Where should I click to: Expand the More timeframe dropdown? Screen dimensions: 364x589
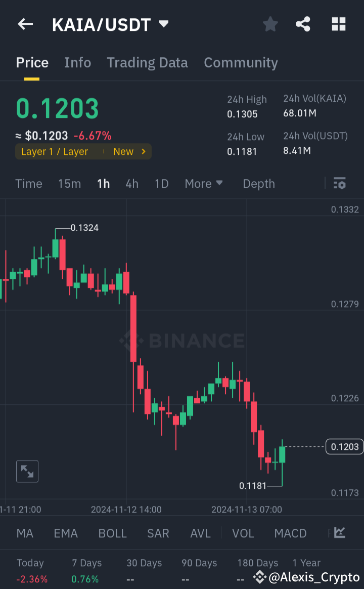204,184
